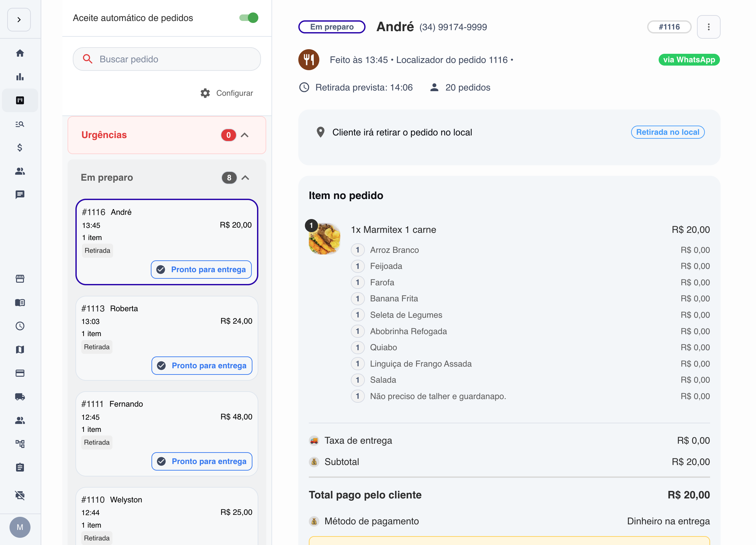Screen dimensions: 756x545
Task: Enable the via WhatsApp badge
Action: point(689,60)
